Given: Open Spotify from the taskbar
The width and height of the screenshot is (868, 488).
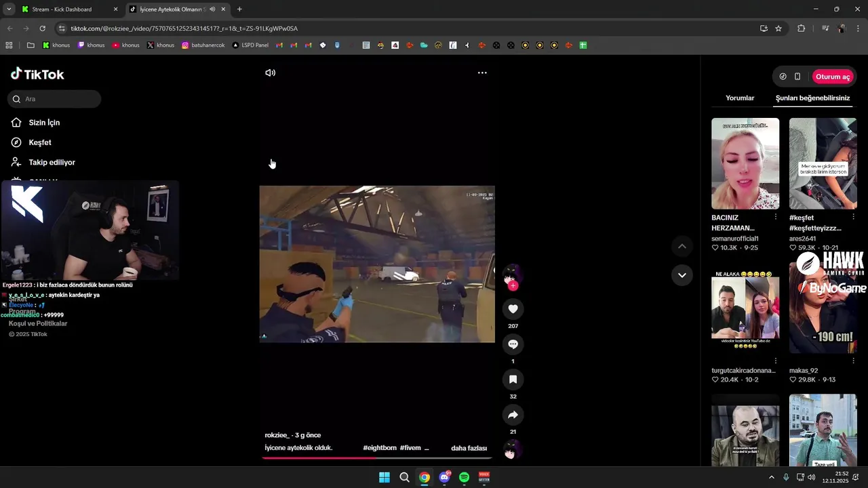Looking at the screenshot, I should [x=464, y=477].
